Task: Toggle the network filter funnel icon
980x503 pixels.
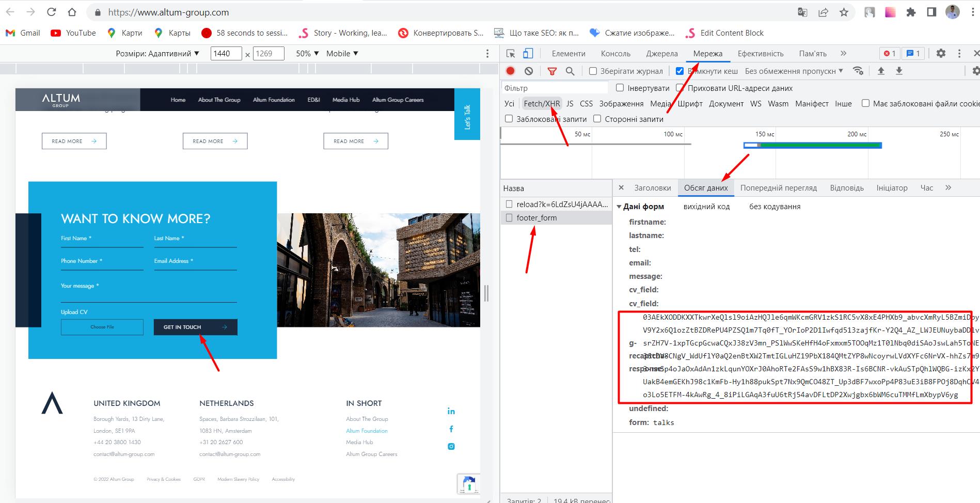Action: pos(552,71)
